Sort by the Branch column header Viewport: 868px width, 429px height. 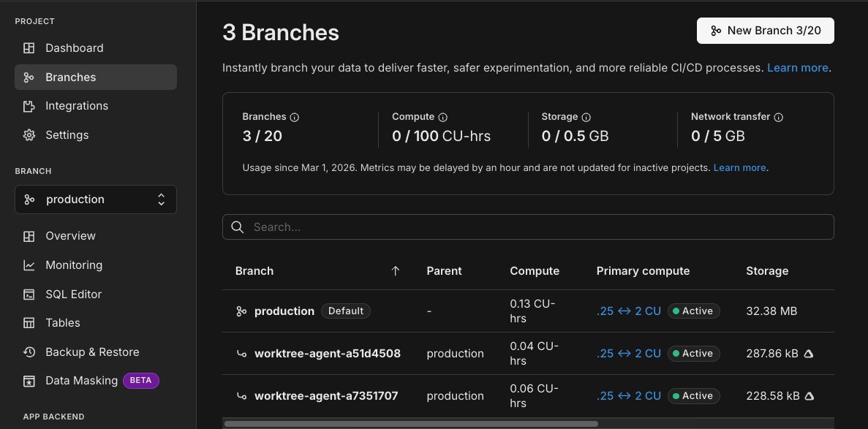254,270
